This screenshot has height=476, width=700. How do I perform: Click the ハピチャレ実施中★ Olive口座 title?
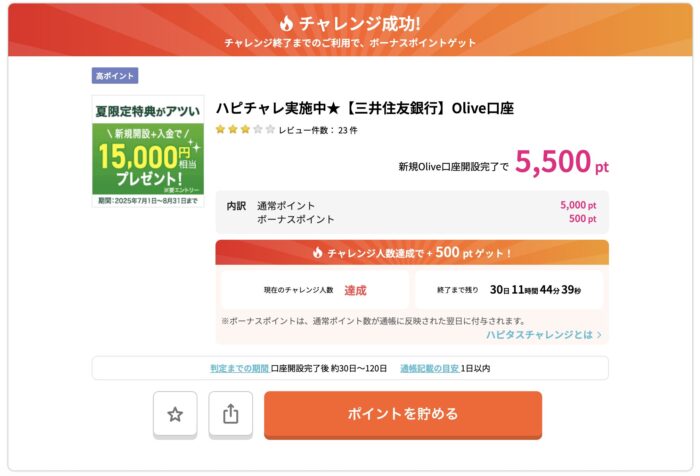365,108
